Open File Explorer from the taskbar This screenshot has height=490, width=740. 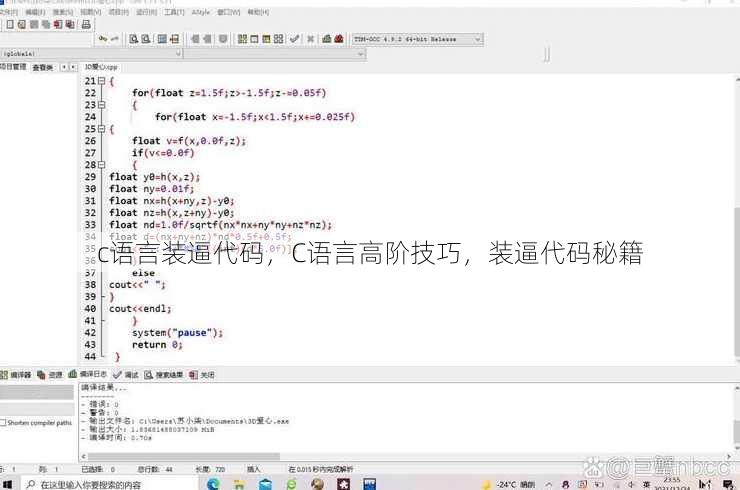click(x=239, y=484)
